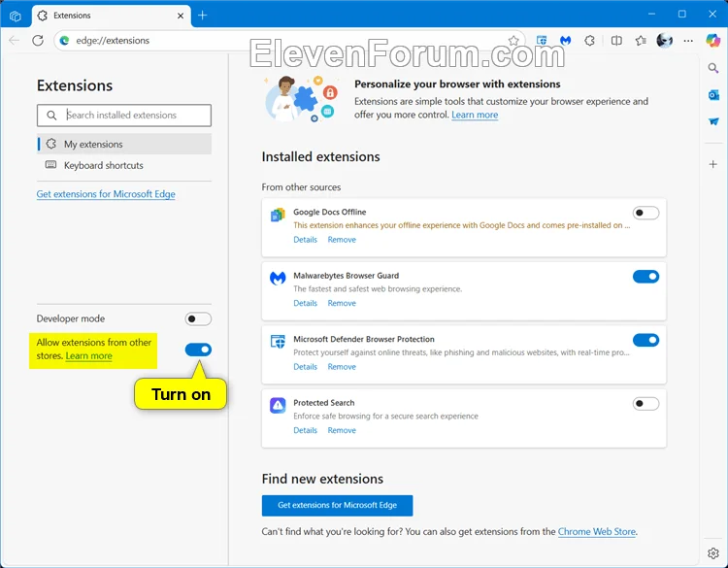728x568 pixels.
Task: Click Get extensions for Microsoft Edge button
Action: pos(337,505)
